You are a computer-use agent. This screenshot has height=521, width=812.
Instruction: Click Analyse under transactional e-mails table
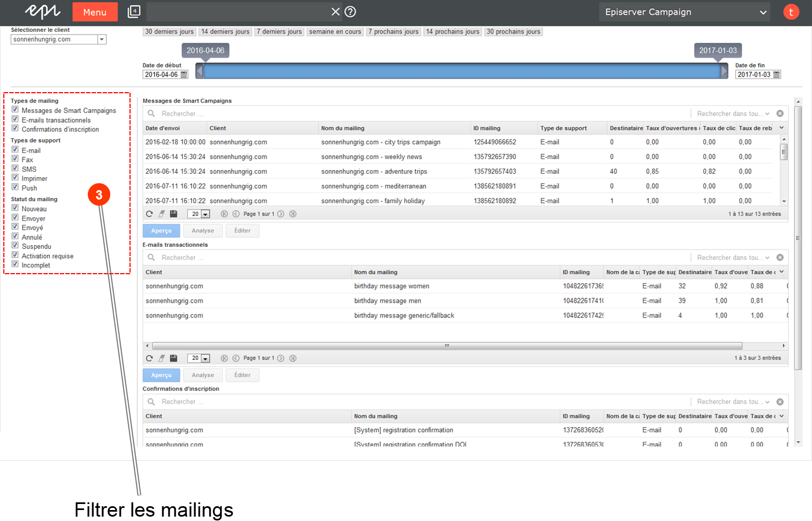pos(203,375)
